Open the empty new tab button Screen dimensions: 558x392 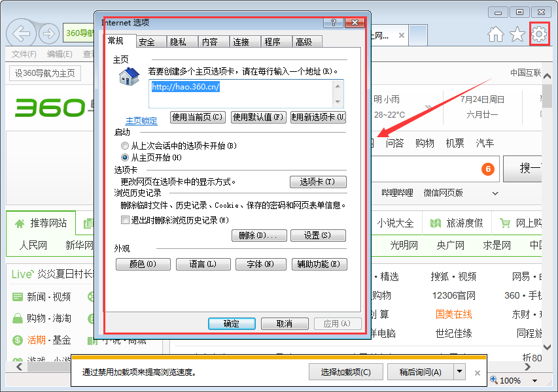[418, 35]
